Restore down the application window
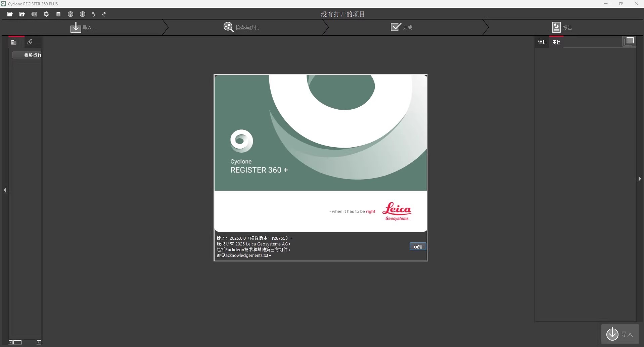This screenshot has height=347, width=644. 621,4
